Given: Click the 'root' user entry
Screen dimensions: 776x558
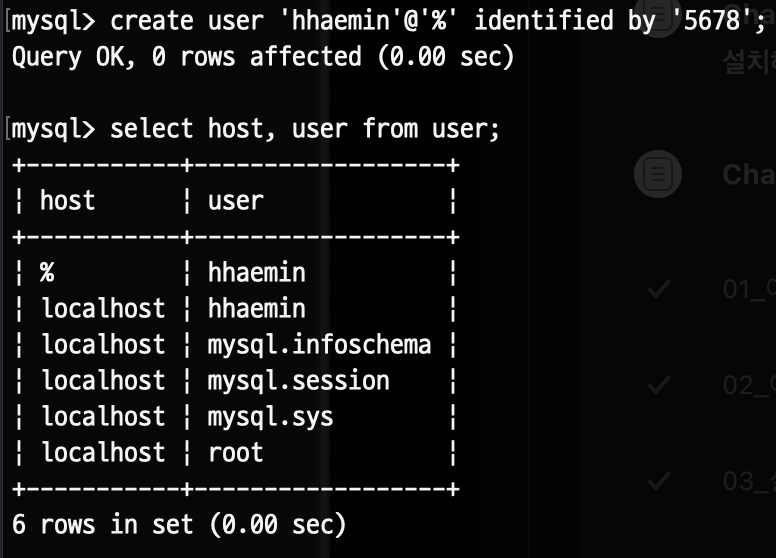Looking at the screenshot, I should click(236, 453).
